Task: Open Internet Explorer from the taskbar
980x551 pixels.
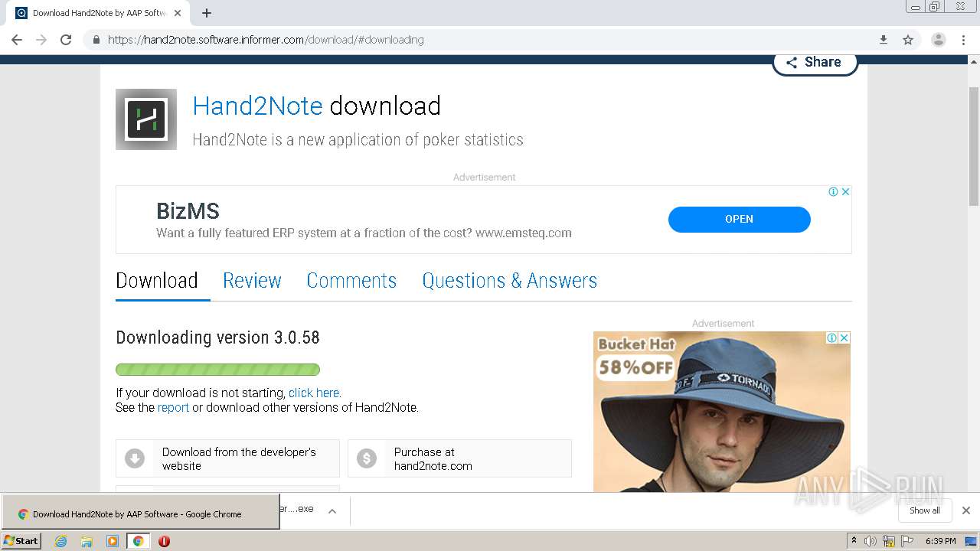Action: (x=61, y=541)
